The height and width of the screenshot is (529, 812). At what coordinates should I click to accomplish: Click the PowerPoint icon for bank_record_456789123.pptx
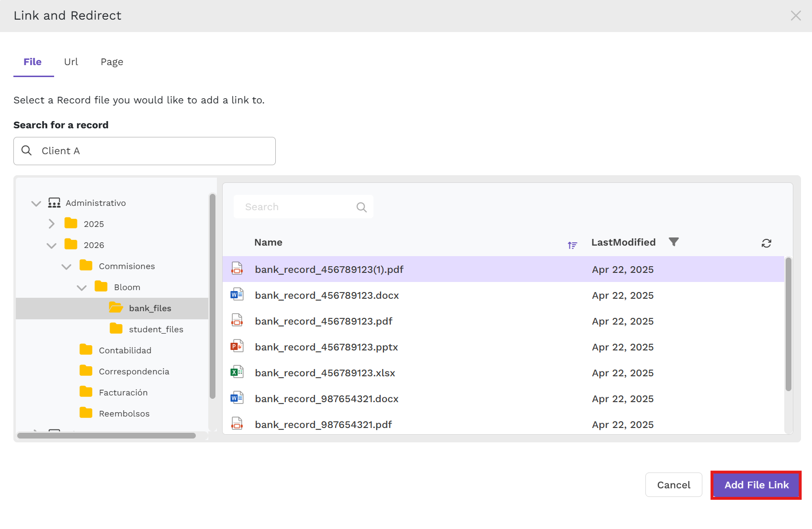click(x=237, y=346)
